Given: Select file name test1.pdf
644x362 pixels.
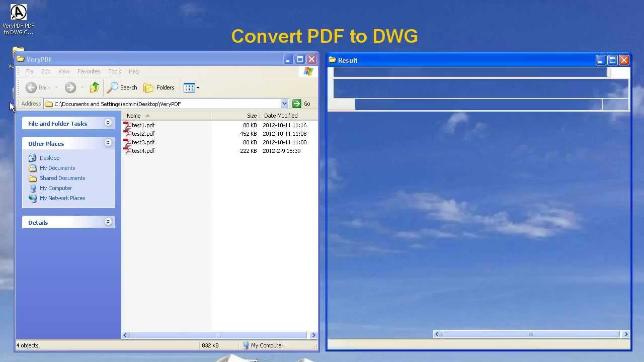Looking at the screenshot, I should [x=143, y=125].
